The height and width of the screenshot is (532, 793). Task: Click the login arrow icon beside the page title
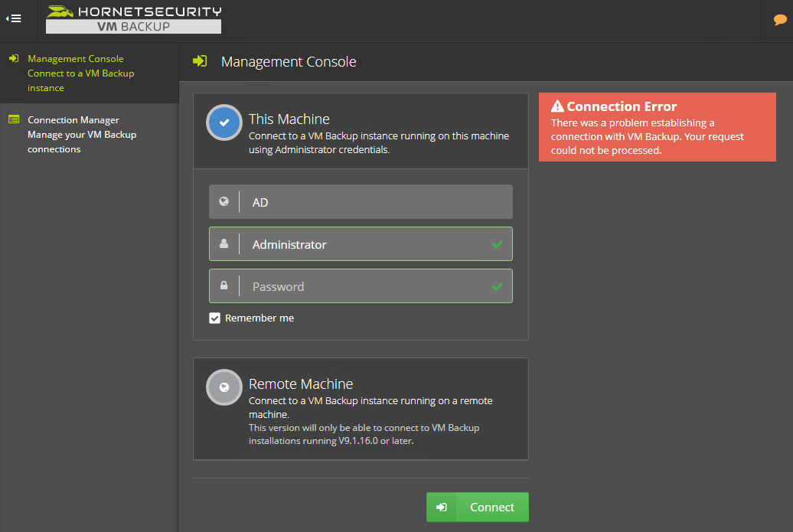(x=200, y=61)
